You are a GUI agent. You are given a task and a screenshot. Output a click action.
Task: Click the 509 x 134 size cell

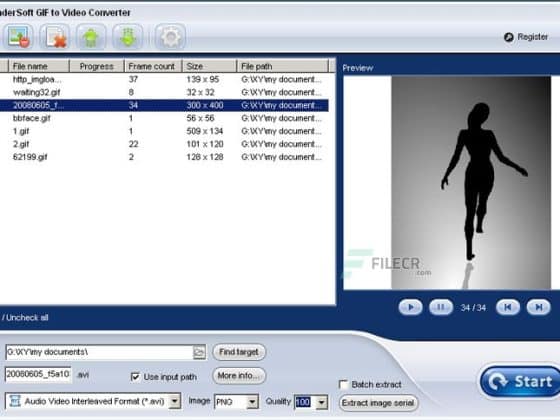tap(205, 131)
